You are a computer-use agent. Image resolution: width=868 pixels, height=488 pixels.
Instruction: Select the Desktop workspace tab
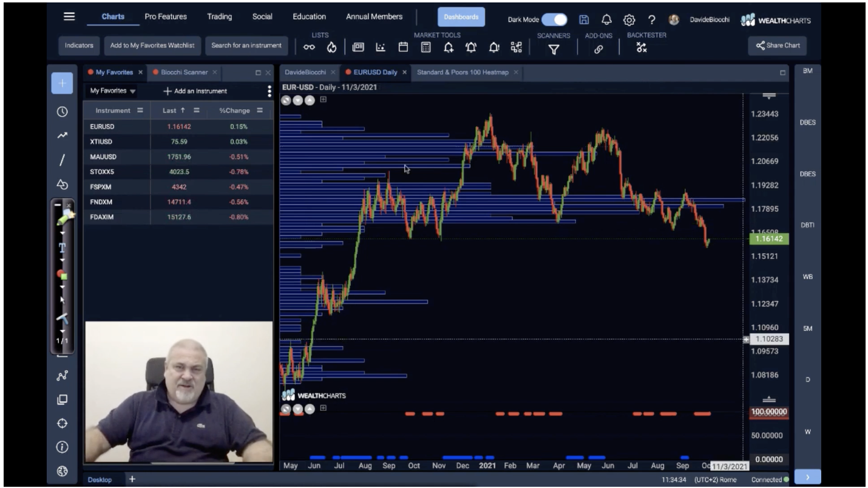pyautogui.click(x=100, y=480)
